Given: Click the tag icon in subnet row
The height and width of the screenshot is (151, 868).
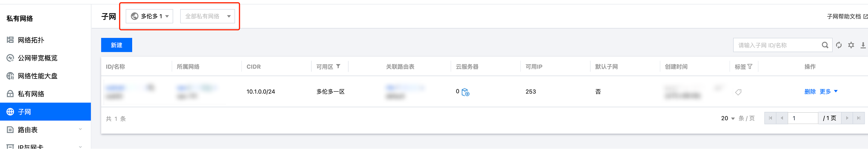Looking at the screenshot, I should point(738,92).
